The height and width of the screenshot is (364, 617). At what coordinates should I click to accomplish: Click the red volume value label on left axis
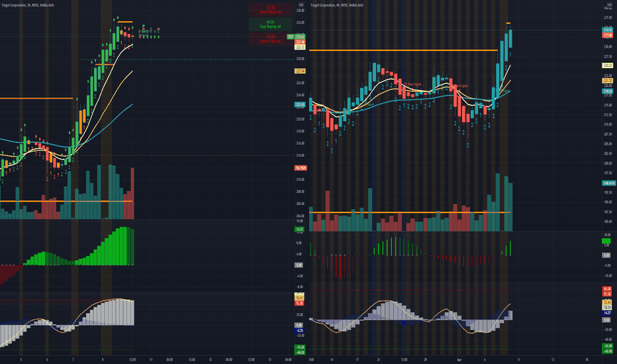pos(301,168)
